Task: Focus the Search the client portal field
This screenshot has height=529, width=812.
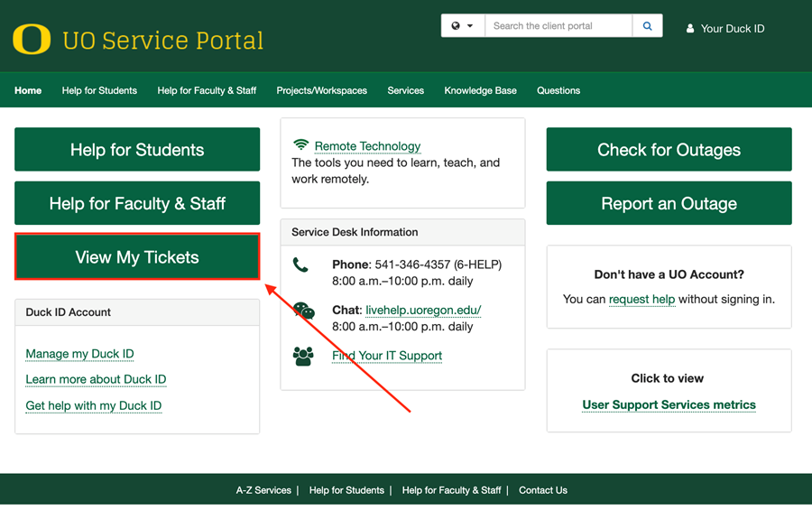Action: 558,26
